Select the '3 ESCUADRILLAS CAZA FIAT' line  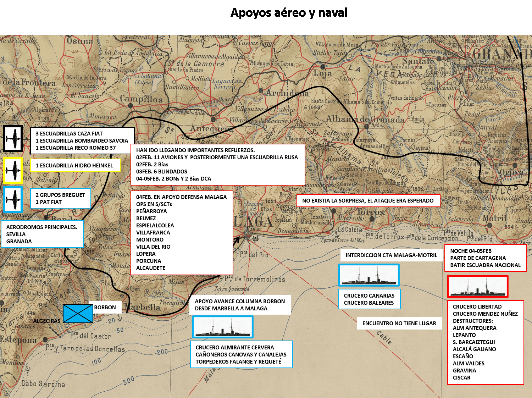click(x=69, y=134)
